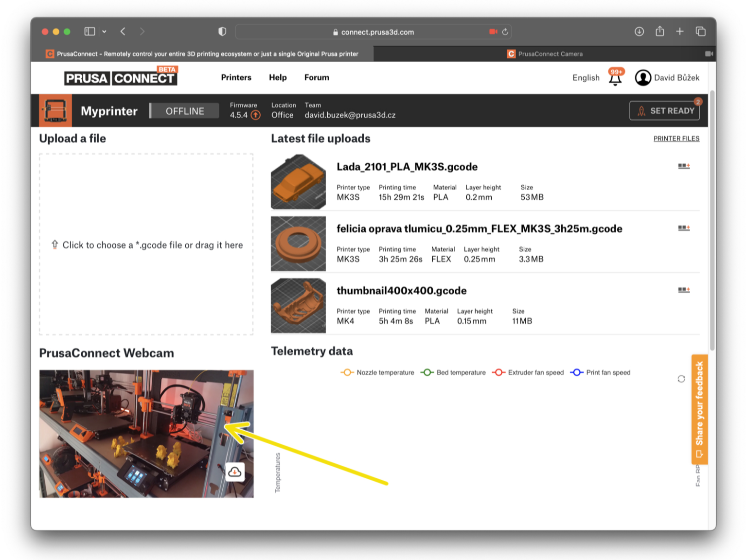The height and width of the screenshot is (560, 747).
Task: Open the sidebar dropdown chevron in Safari
Action: (104, 31)
